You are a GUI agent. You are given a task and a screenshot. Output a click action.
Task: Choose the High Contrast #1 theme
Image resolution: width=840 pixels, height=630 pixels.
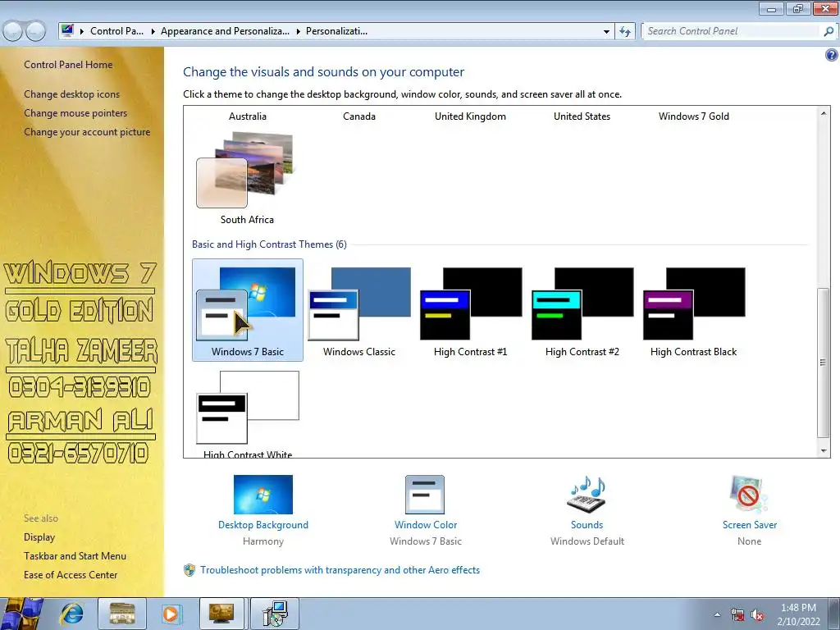(470, 310)
